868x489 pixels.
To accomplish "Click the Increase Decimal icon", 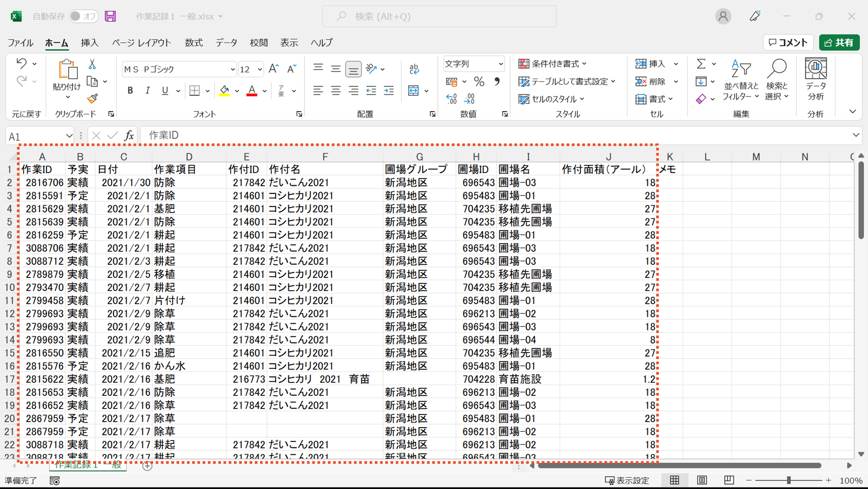I will 452,99.
